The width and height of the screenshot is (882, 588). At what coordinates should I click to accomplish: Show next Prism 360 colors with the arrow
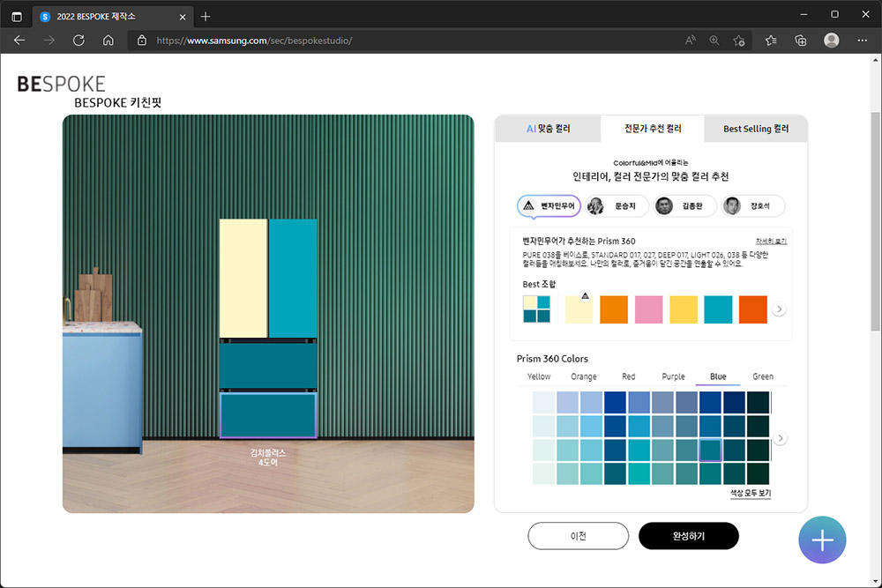[x=780, y=438]
